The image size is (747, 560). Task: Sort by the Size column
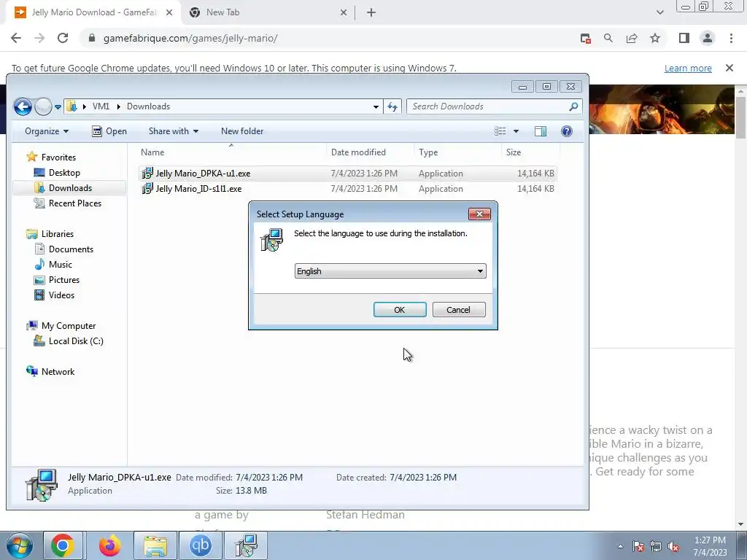click(531, 152)
